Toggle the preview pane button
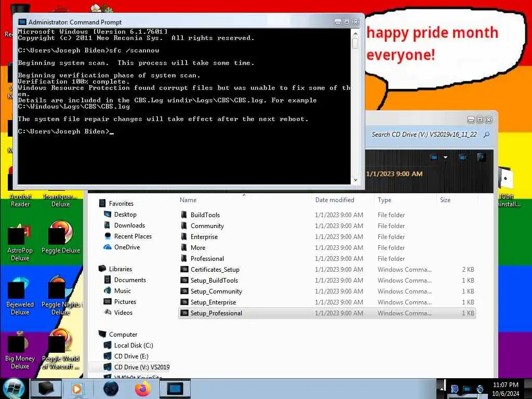 tap(462, 157)
